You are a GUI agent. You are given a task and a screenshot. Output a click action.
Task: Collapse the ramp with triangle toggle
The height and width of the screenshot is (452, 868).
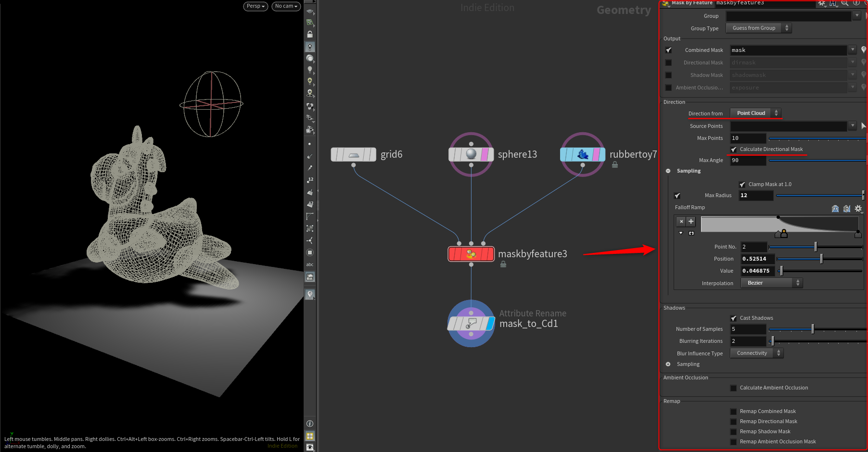681,233
